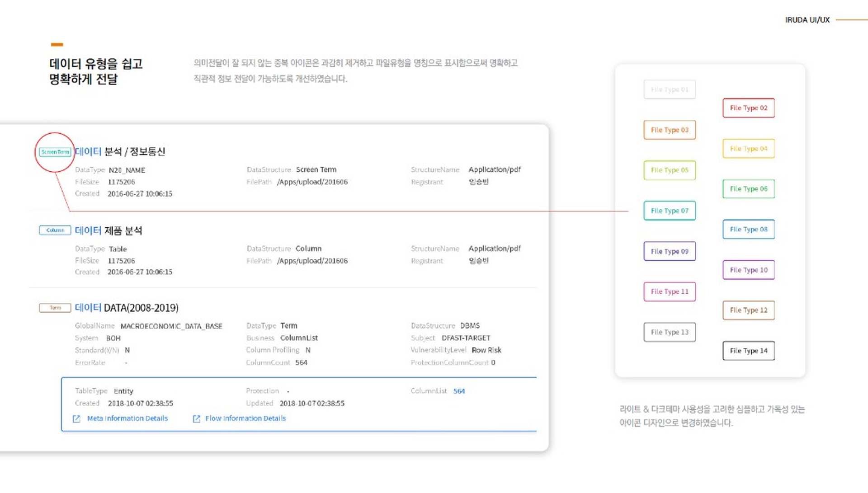Open 데이터 DATA(2008-2019) entry title
The width and height of the screenshot is (868, 493).
pyautogui.click(x=127, y=308)
